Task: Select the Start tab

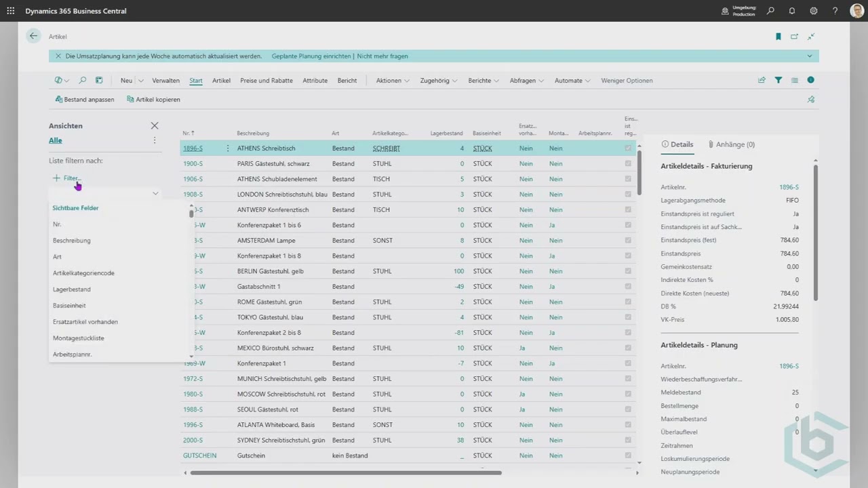Action: click(x=196, y=81)
